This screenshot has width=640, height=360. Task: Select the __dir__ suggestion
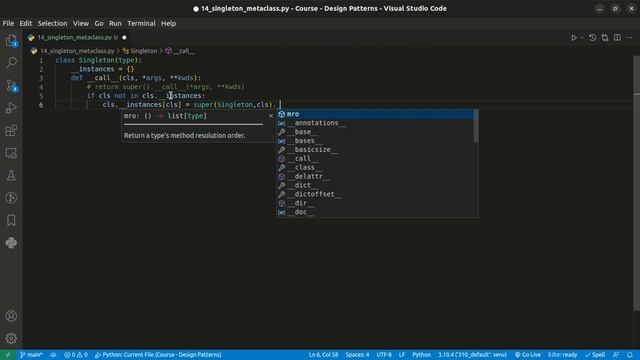[376, 203]
